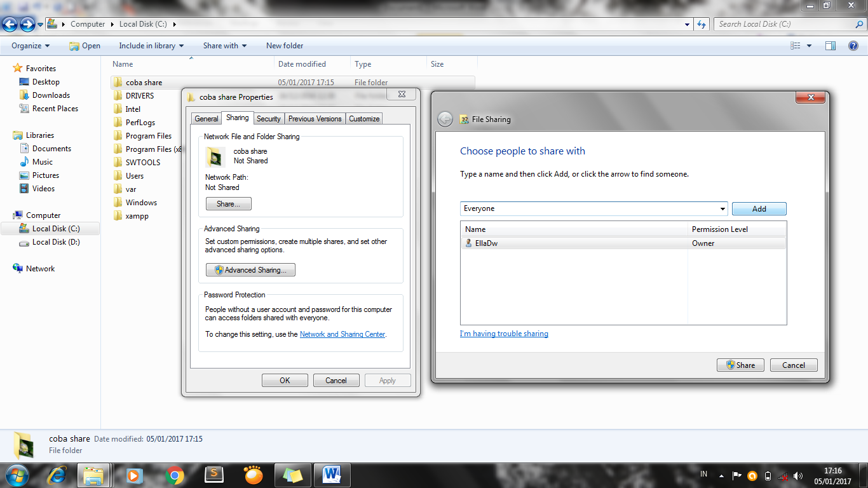Image resolution: width=868 pixels, height=488 pixels.
Task: Click the Share button in File Sharing
Action: tap(740, 365)
